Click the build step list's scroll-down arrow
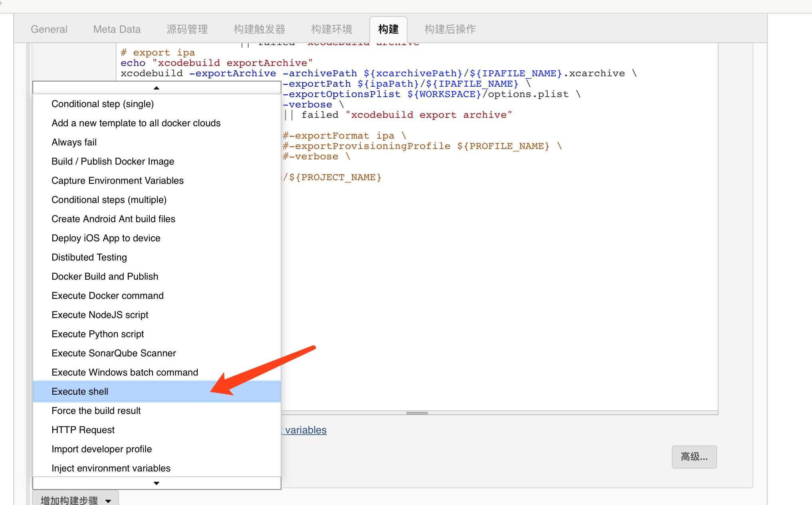812x505 pixels. pyautogui.click(x=156, y=483)
